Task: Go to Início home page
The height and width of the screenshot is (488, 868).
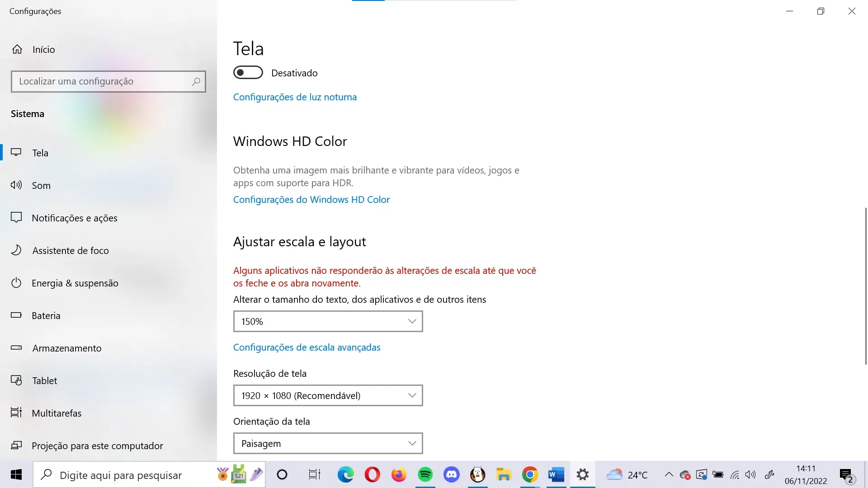Action: pyautogui.click(x=33, y=49)
